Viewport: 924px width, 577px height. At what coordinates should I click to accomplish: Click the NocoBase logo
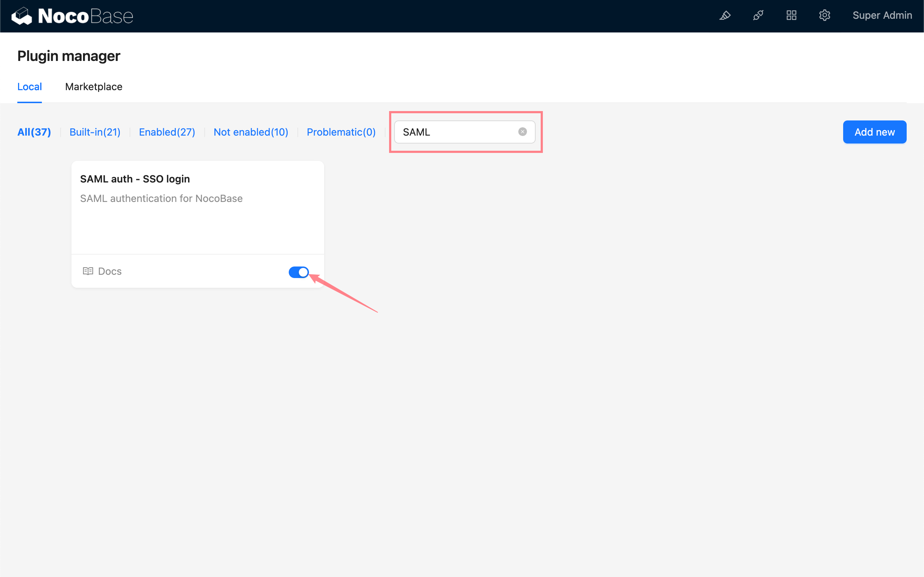(73, 16)
